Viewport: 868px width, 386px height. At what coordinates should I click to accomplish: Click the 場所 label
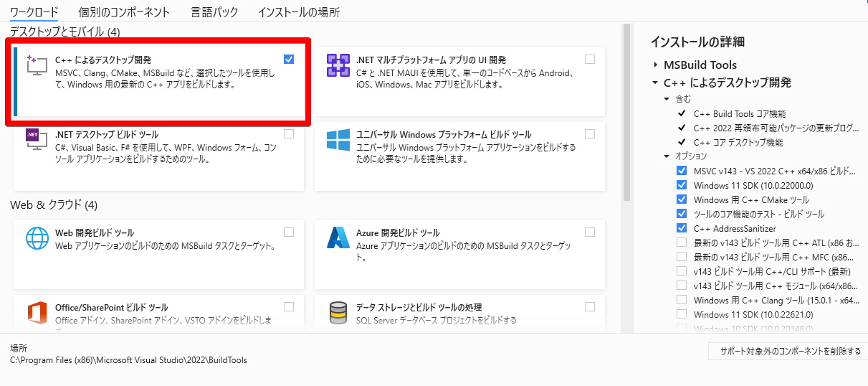19,348
